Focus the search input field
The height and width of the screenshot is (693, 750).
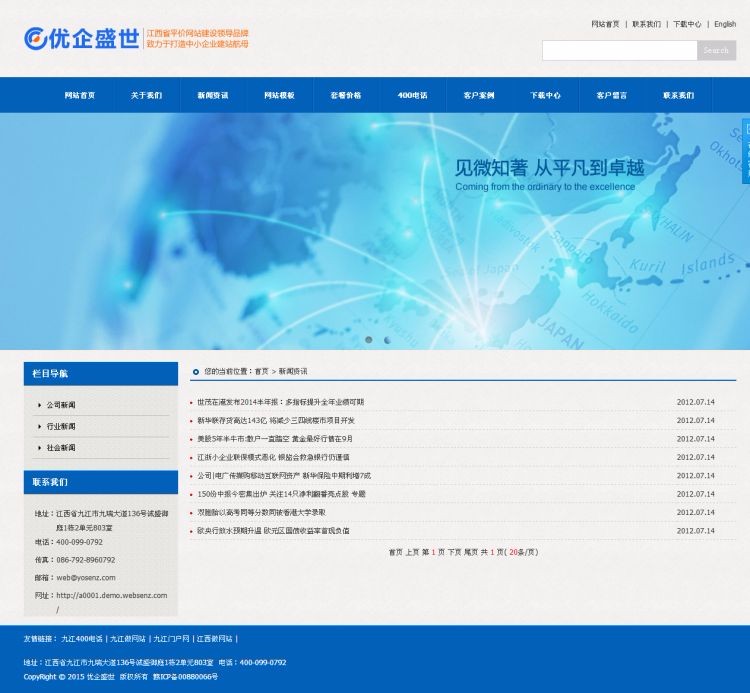click(619, 50)
